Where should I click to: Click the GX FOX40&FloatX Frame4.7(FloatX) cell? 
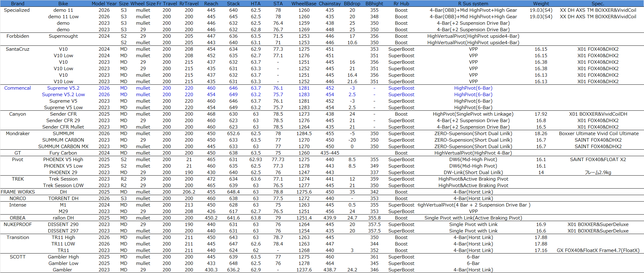click(598, 250)
